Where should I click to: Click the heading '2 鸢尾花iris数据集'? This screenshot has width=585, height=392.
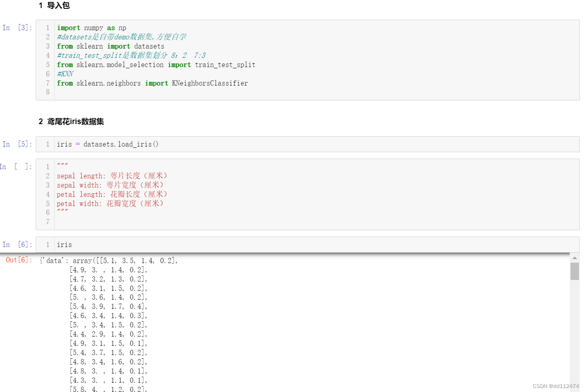tap(72, 122)
